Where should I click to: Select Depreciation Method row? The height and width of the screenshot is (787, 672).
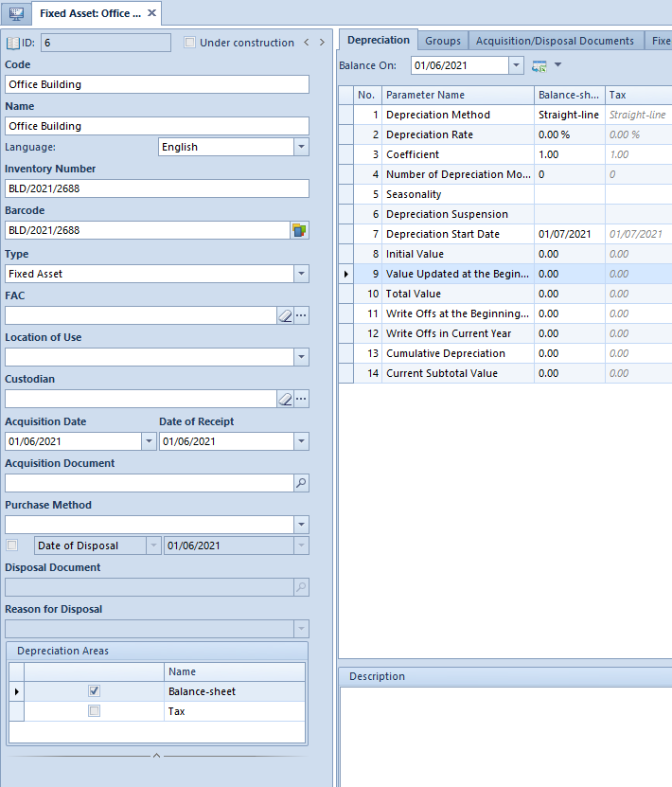pos(505,115)
